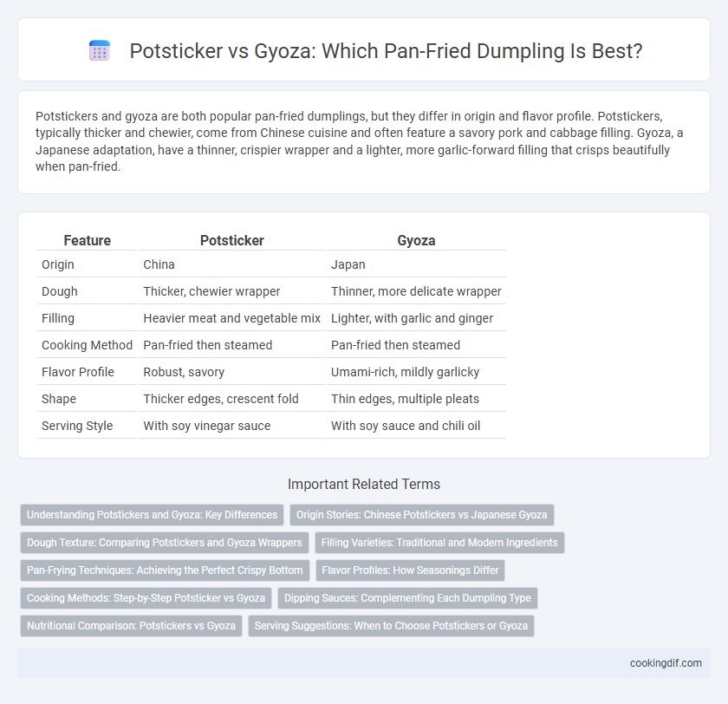Click the Potsticker column header
The width and height of the screenshot is (728, 704).
tap(231, 240)
